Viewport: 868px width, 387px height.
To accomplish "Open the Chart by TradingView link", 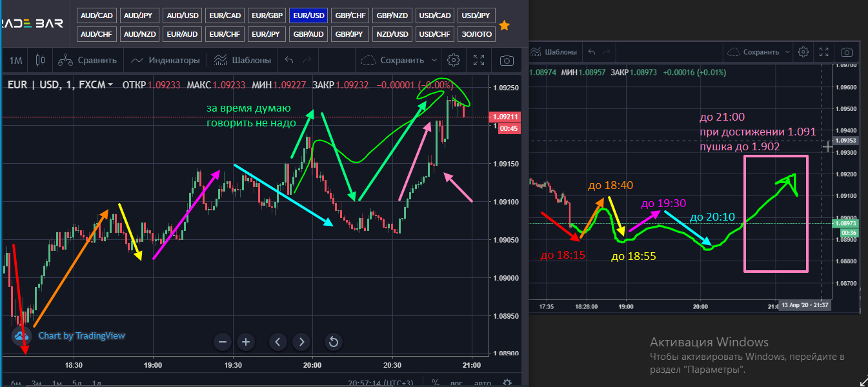I will click(x=81, y=335).
